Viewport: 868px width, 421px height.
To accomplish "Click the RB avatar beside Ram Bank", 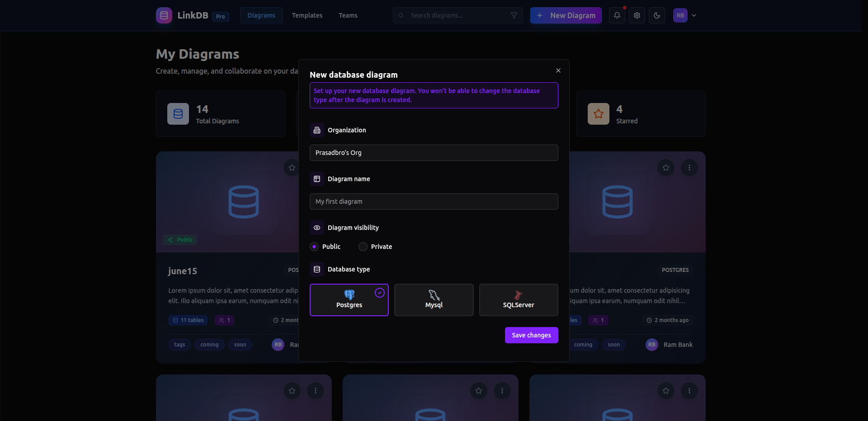I will 652,345.
